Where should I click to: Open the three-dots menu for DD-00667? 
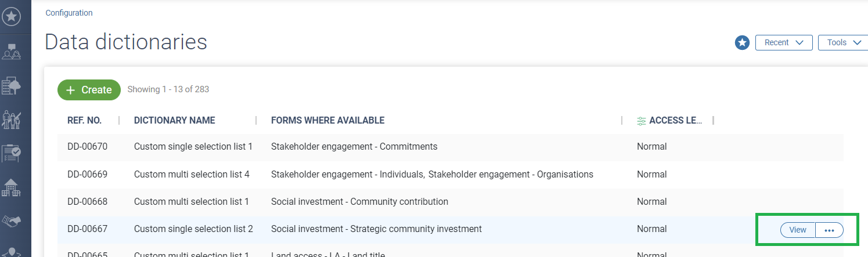point(829,230)
